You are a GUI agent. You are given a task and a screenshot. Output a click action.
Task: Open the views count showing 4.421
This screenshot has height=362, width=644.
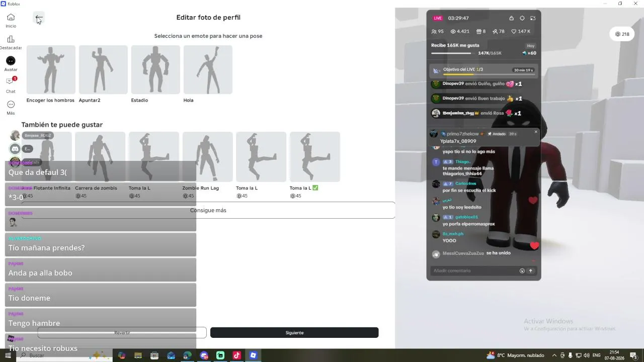tap(460, 31)
